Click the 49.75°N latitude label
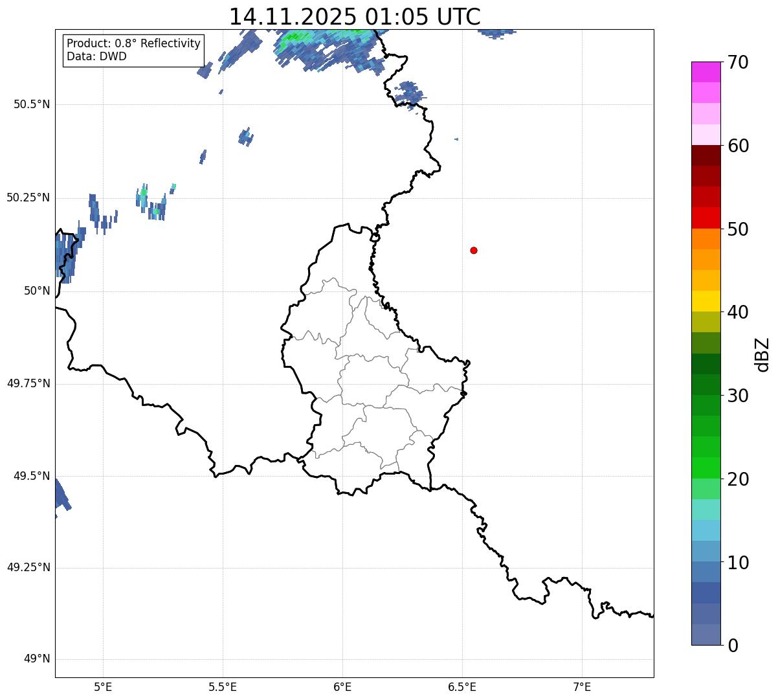The image size is (778, 700). (x=28, y=383)
